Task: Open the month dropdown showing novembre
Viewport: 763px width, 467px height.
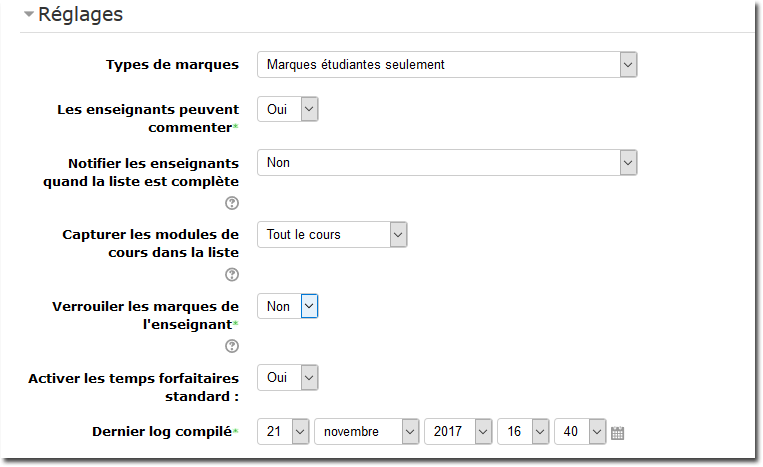Action: tap(366, 431)
